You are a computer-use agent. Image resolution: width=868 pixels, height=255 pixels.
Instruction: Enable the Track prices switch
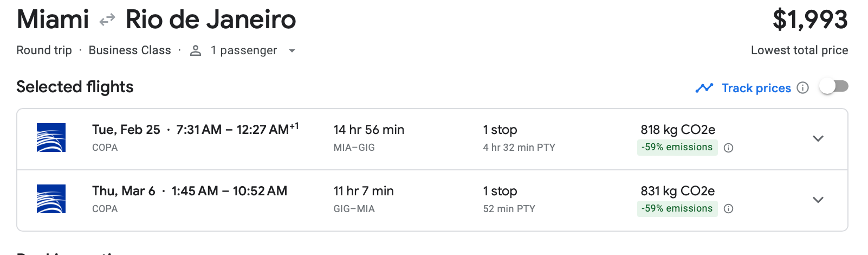coord(833,87)
